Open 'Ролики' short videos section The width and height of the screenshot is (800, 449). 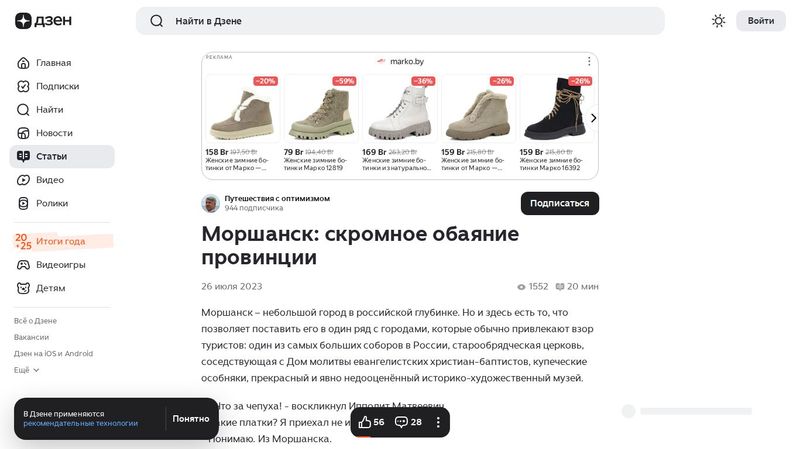(52, 203)
